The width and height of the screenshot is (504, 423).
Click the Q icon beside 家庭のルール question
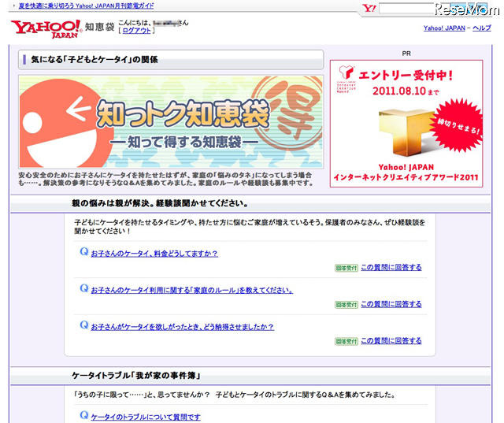click(84, 288)
